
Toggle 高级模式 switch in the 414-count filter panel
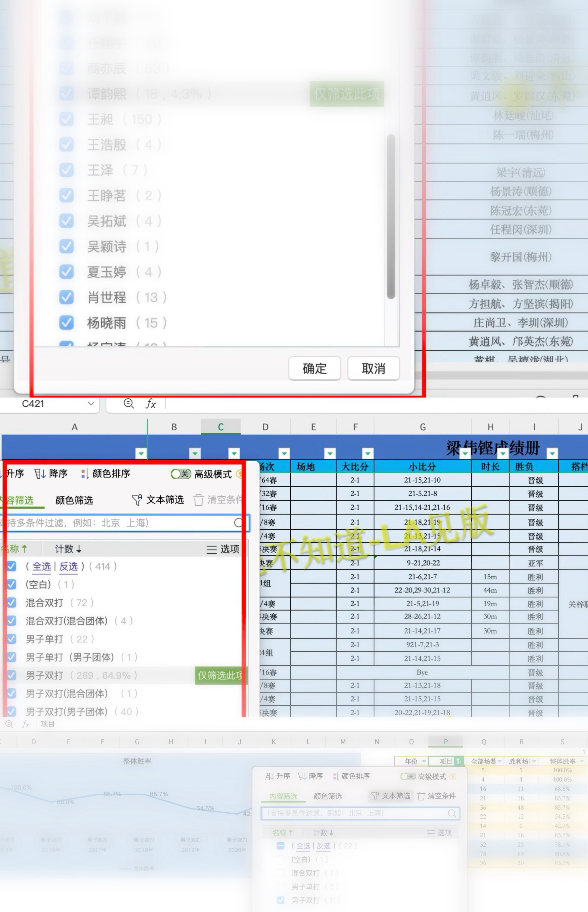pos(181,474)
